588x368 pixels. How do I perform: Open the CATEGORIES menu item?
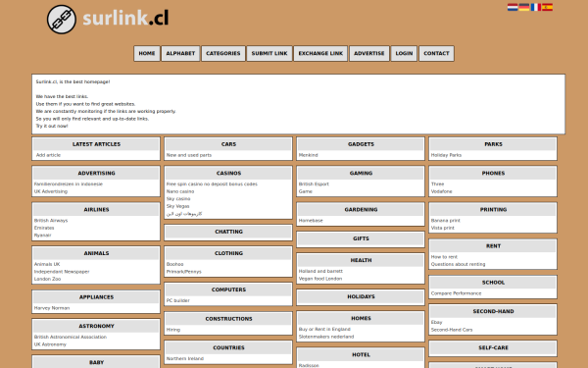click(223, 53)
